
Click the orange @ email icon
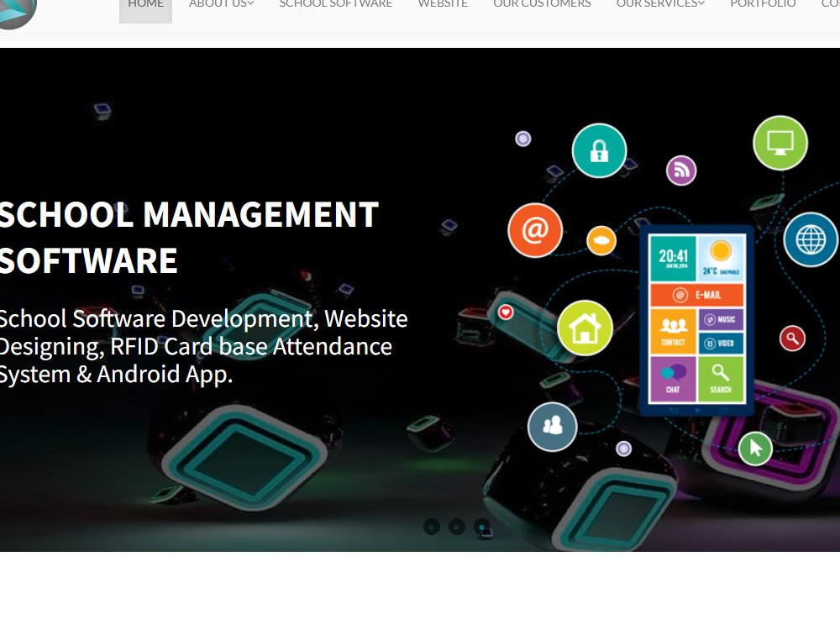[x=534, y=230]
